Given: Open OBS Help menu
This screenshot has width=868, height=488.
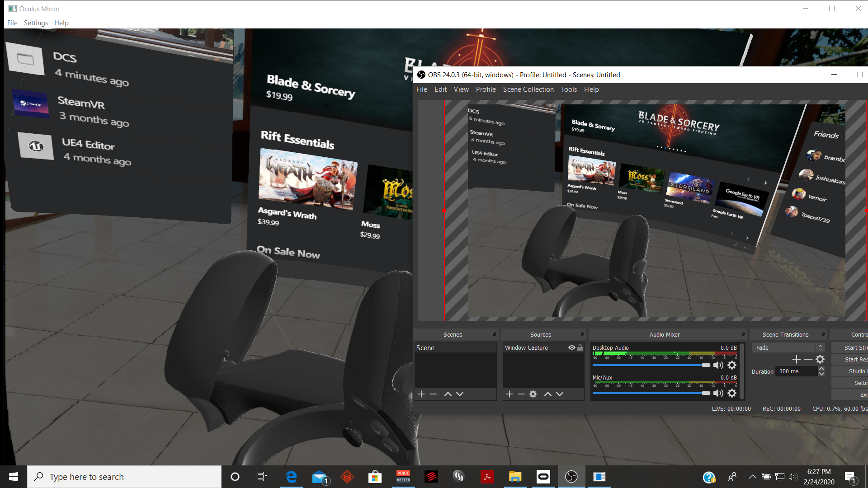Looking at the screenshot, I should (x=591, y=89).
